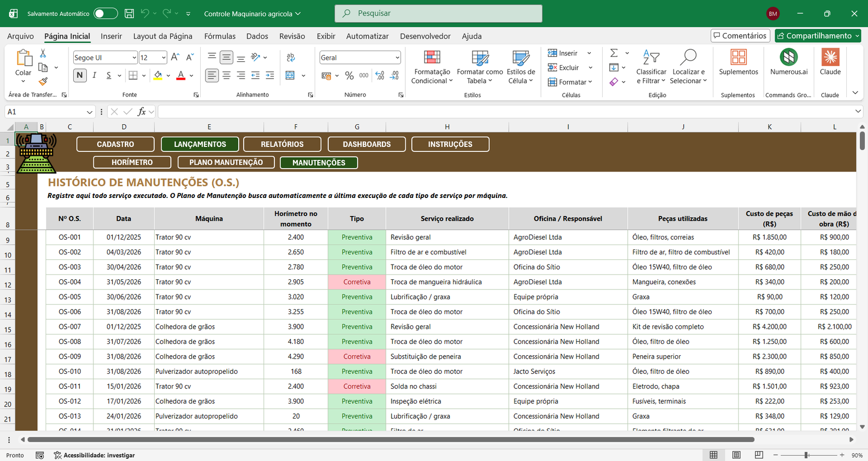Screen dimensions: 868x461
Task: Toggle underline S formatting
Action: pyautogui.click(x=109, y=75)
